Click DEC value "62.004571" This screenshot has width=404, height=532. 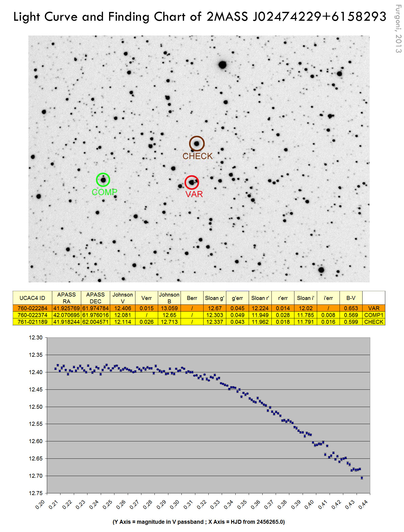click(95, 322)
